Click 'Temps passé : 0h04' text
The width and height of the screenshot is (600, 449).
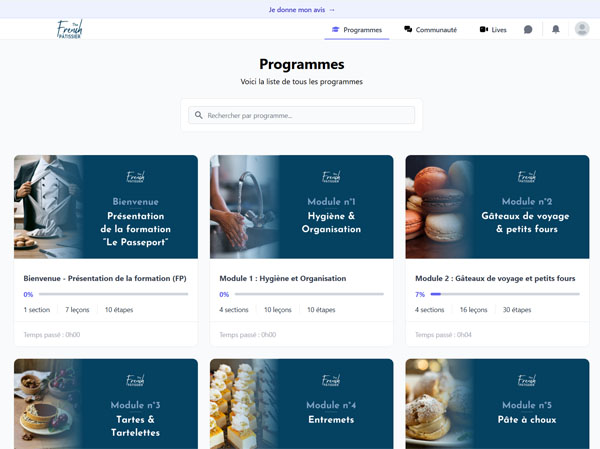pos(443,335)
